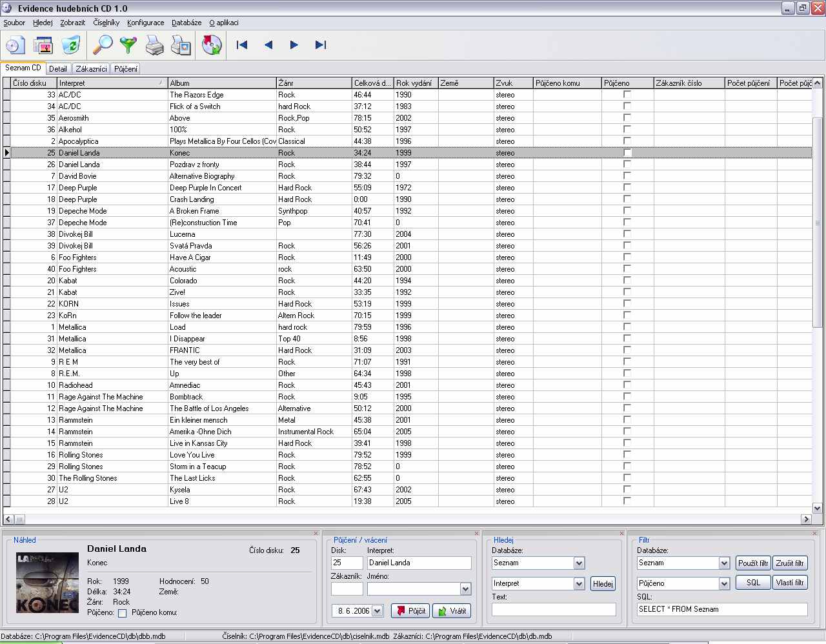826x644 pixels.
Task: Jump to the last record
Action: (320, 45)
